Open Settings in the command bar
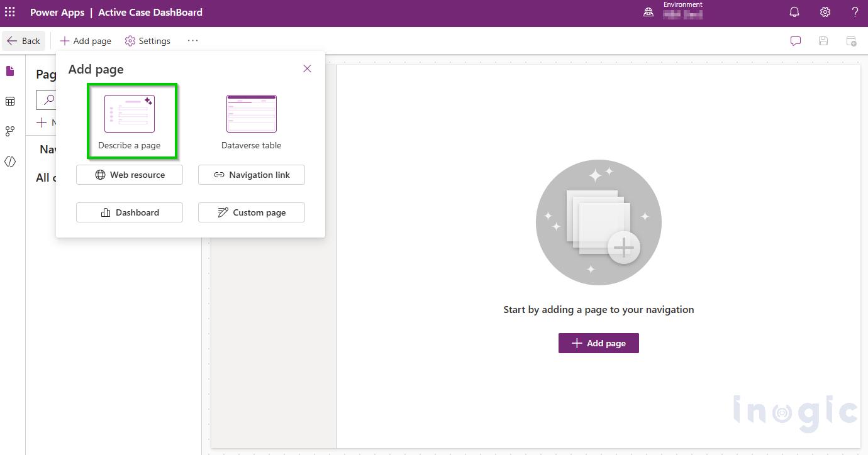The height and width of the screenshot is (455, 868). click(x=148, y=41)
